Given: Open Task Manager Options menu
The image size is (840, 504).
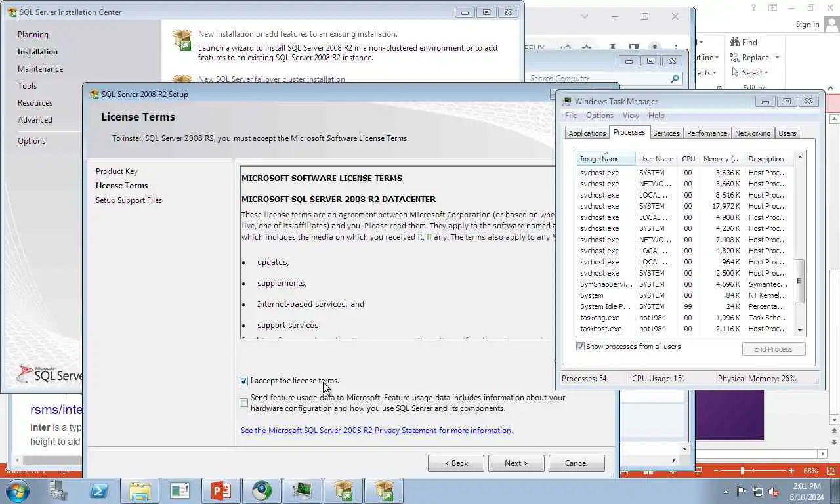Looking at the screenshot, I should [599, 115].
